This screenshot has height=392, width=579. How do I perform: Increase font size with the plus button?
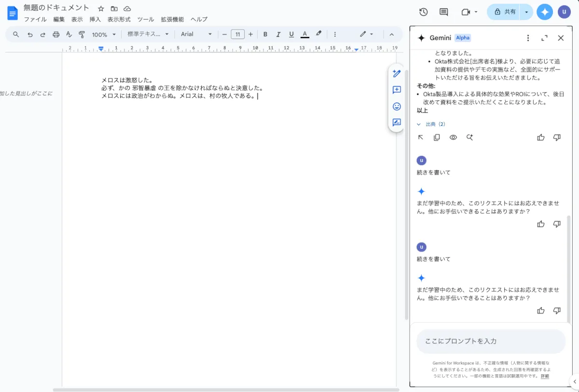click(250, 34)
